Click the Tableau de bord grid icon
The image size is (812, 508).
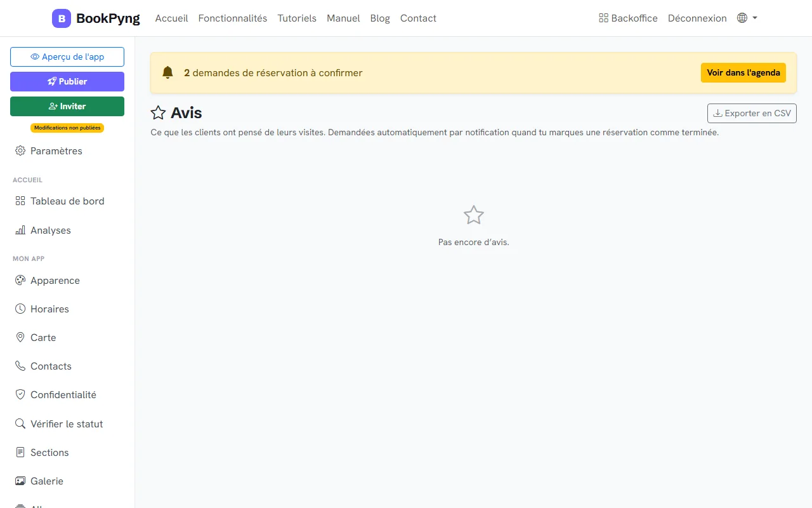20,201
